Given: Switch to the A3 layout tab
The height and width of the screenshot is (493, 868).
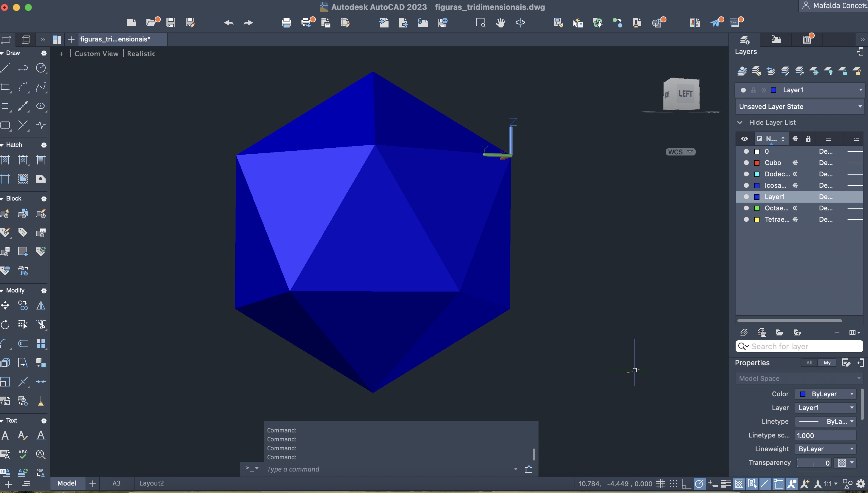Looking at the screenshot, I should 116,483.
